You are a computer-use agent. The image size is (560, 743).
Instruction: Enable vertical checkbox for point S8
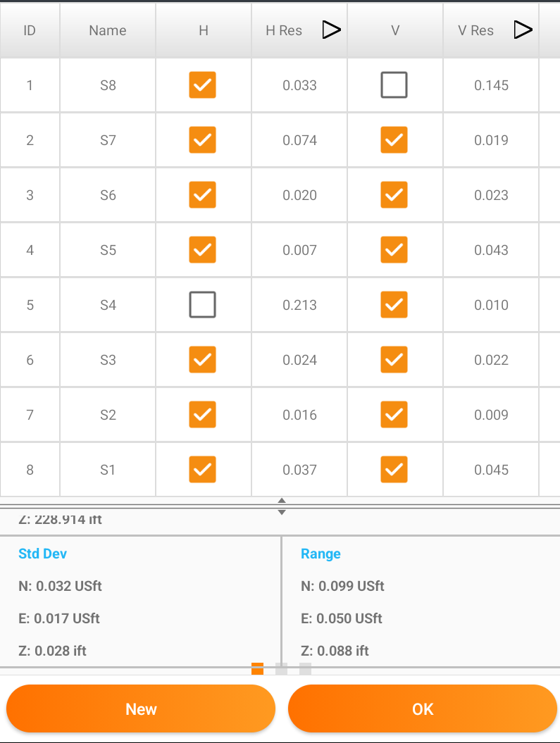tap(394, 85)
